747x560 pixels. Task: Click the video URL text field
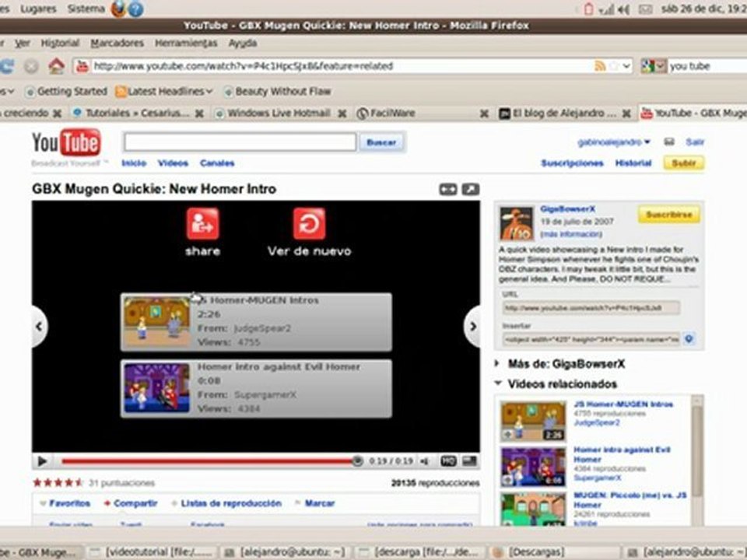tap(591, 308)
